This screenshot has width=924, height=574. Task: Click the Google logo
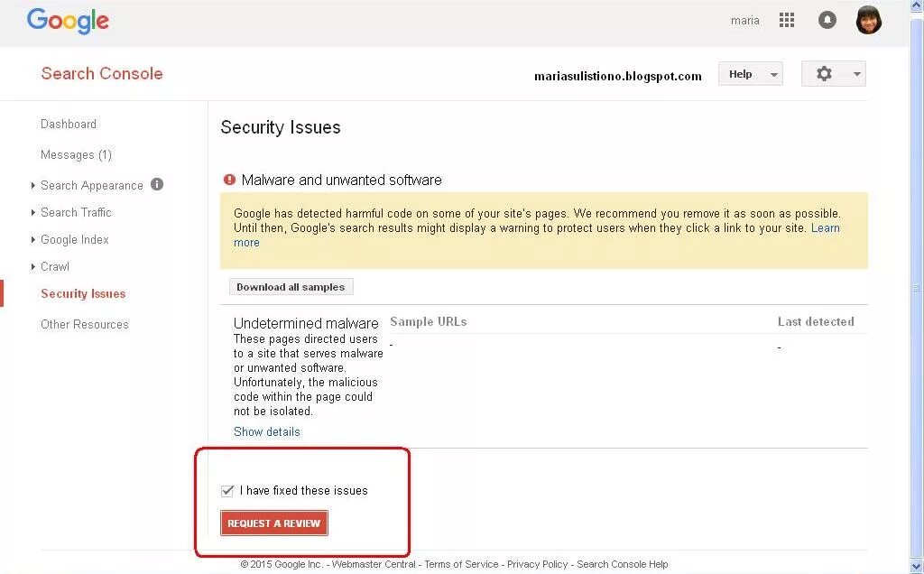tap(68, 21)
